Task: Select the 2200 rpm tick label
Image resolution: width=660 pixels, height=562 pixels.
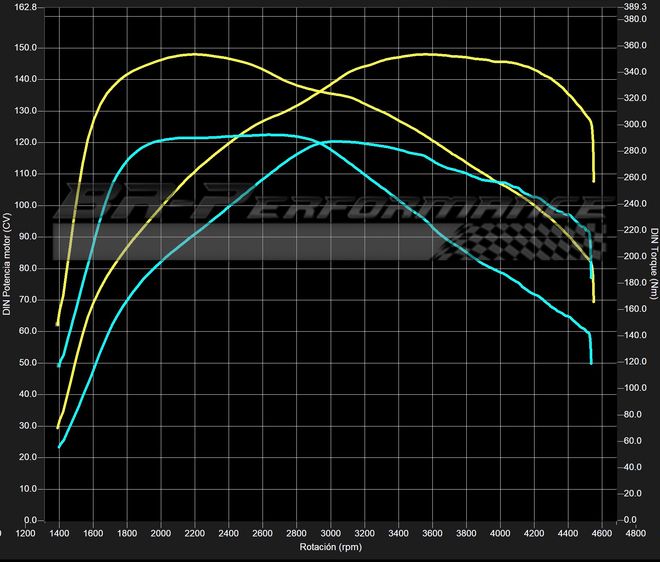Action: 194,533
